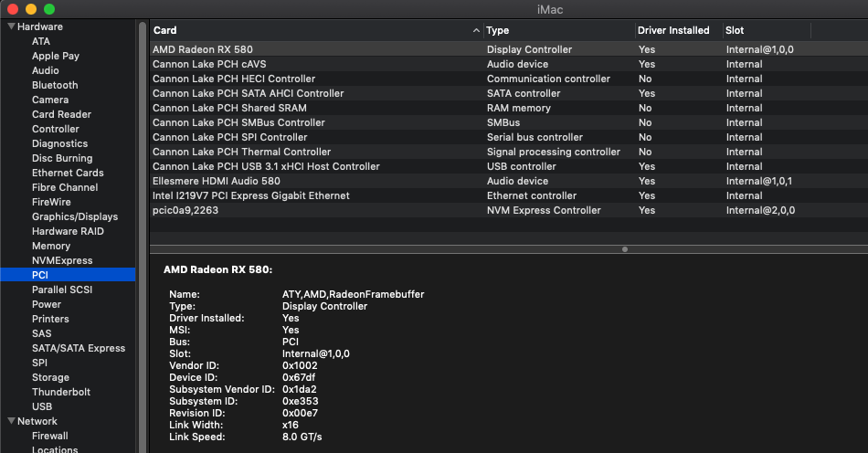
Task: Open Graphics/Displays section
Action: (75, 216)
